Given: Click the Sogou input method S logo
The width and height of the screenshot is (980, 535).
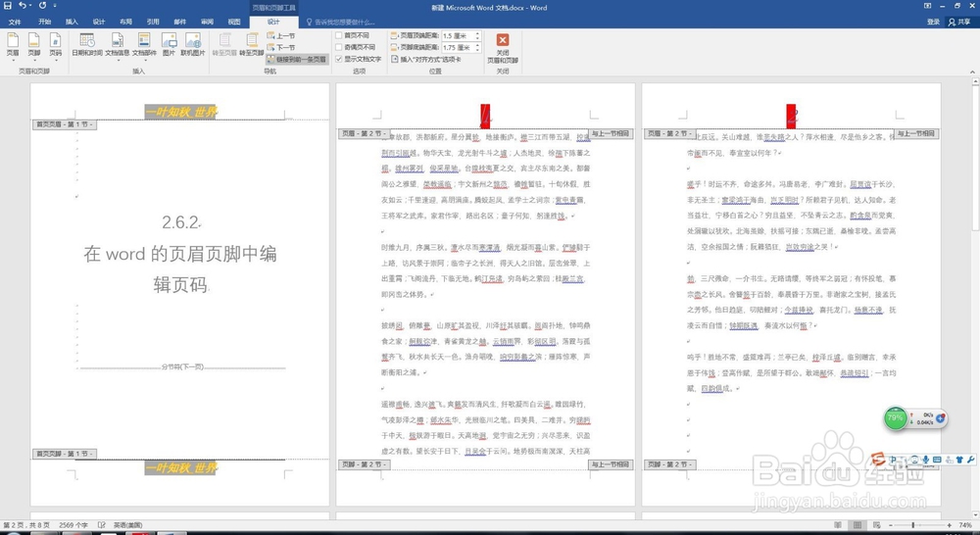Looking at the screenshot, I should click(x=877, y=460).
